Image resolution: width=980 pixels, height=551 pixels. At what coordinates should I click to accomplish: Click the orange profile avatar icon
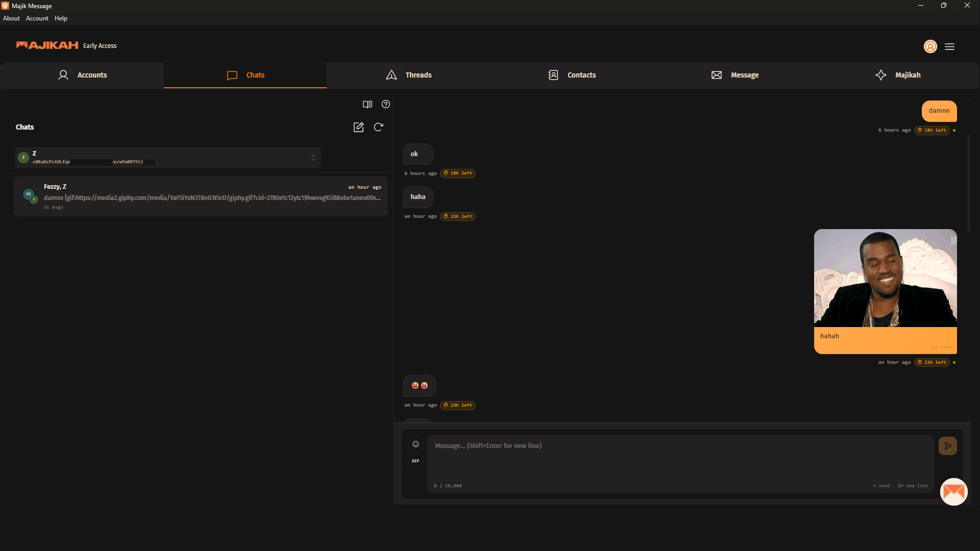pos(930,46)
